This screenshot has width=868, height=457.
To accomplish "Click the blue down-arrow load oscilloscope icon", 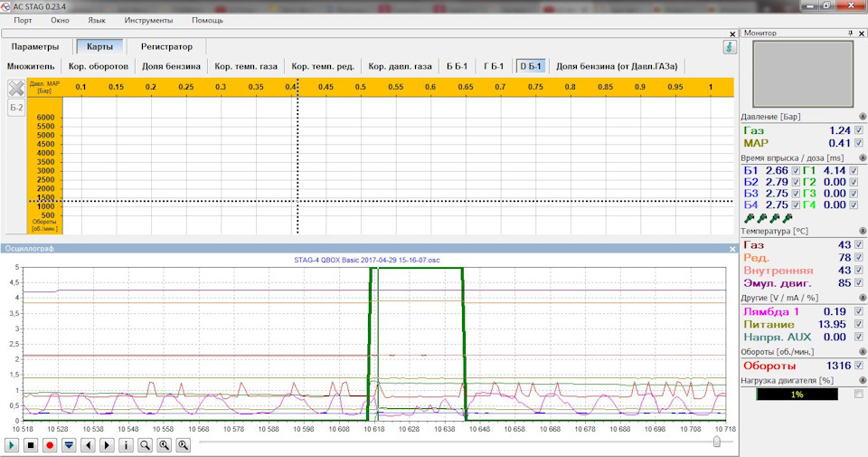I will [x=69, y=445].
